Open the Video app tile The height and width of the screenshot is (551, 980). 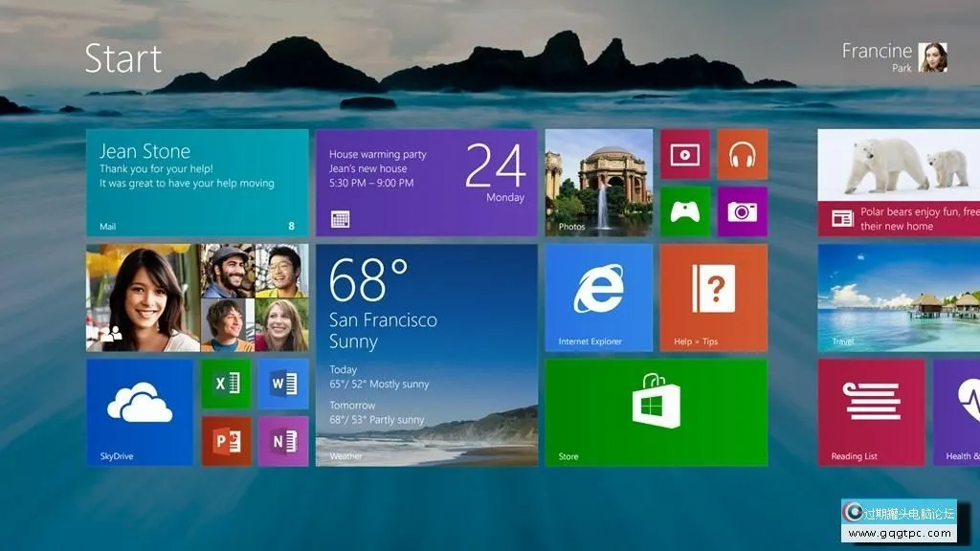[x=684, y=154]
